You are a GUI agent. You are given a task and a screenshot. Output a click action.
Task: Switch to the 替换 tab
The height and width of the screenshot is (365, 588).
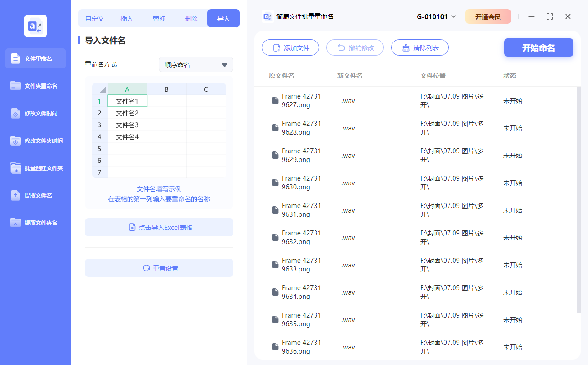point(159,18)
